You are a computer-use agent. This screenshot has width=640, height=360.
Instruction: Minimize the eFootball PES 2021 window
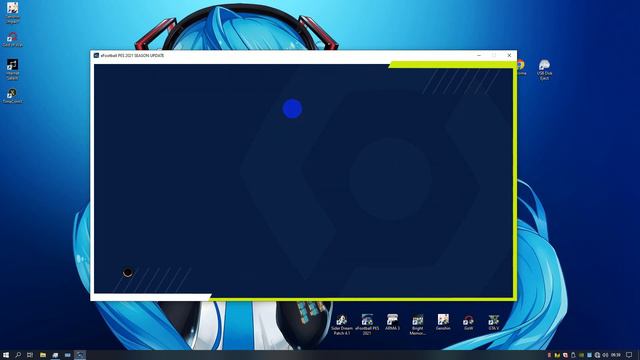tap(479, 55)
